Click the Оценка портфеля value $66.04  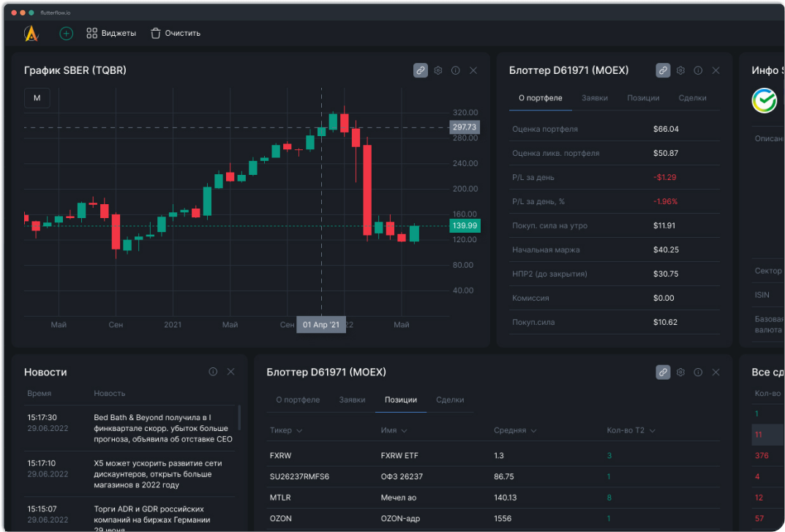[x=666, y=130]
